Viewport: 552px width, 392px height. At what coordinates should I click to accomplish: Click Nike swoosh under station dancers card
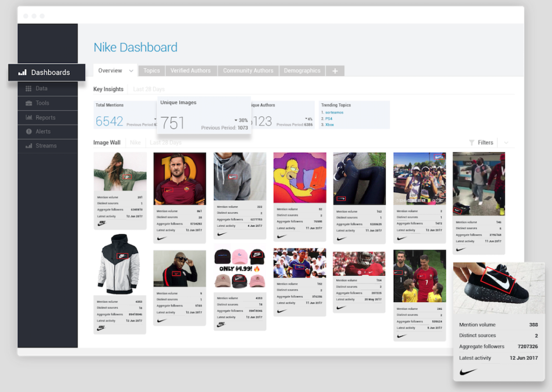click(x=461, y=249)
